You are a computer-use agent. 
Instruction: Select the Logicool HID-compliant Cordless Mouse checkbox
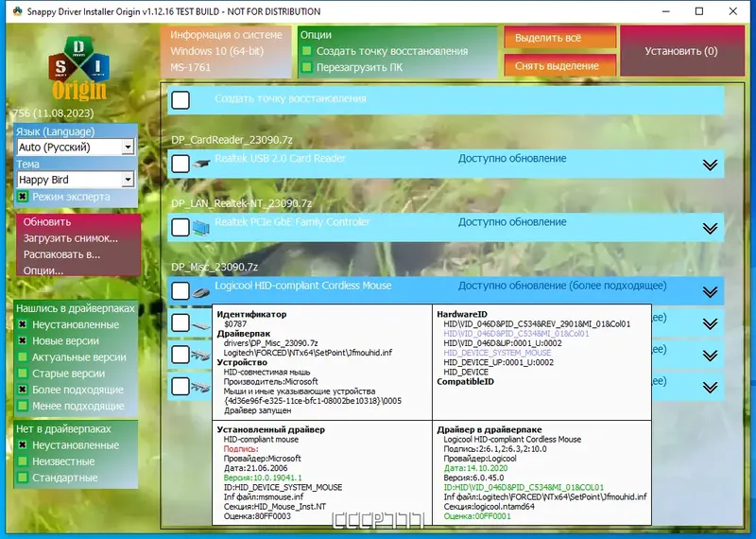point(180,291)
